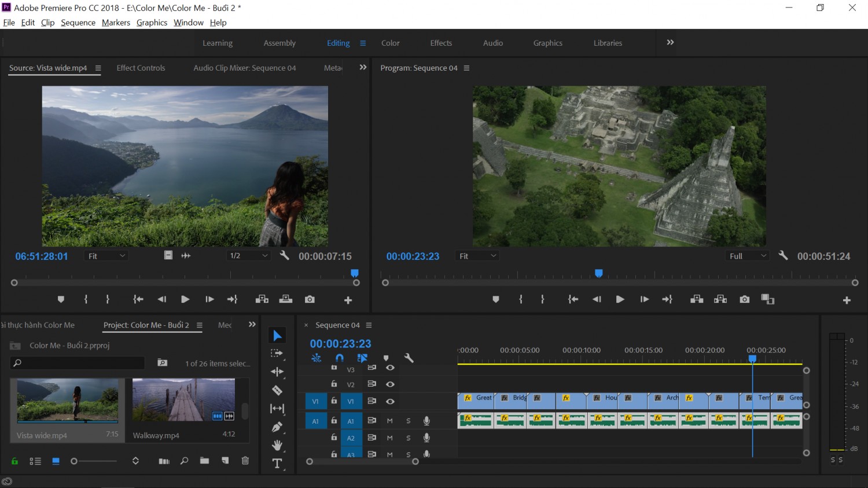
Task: Open Source monitor zoom level Fit dropdown
Action: pyautogui.click(x=106, y=256)
